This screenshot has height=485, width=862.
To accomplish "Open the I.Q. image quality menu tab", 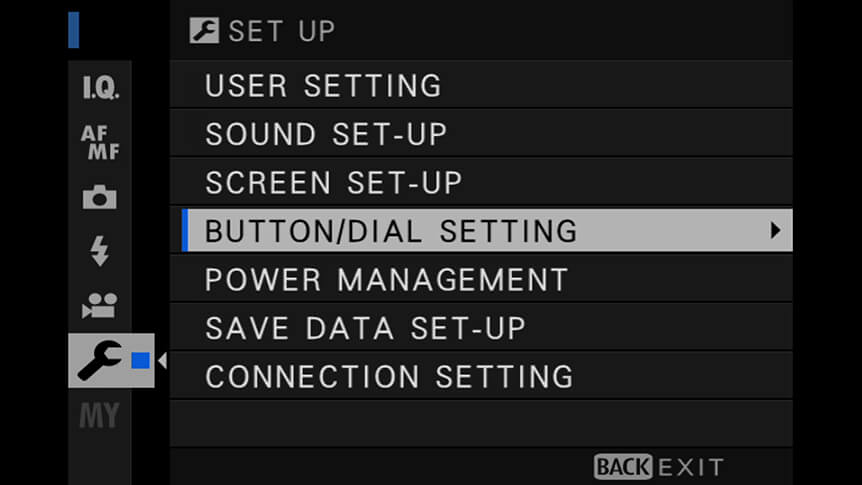I will 99,89.
